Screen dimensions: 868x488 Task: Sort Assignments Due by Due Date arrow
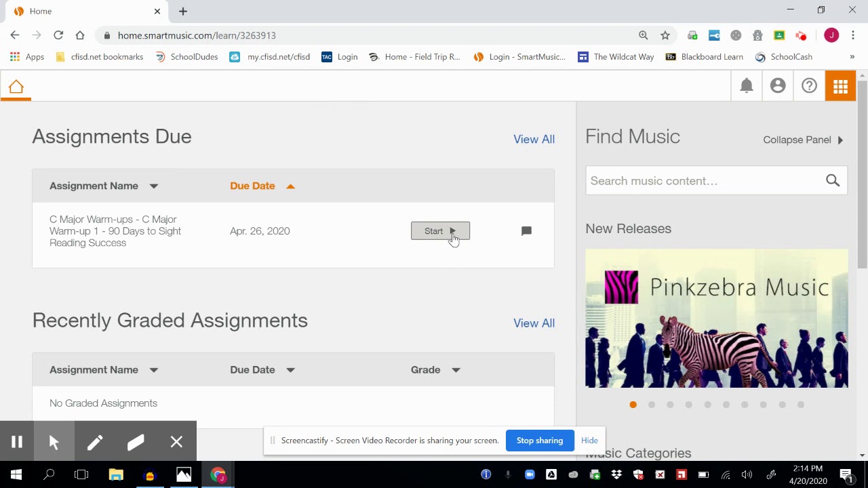tap(290, 186)
